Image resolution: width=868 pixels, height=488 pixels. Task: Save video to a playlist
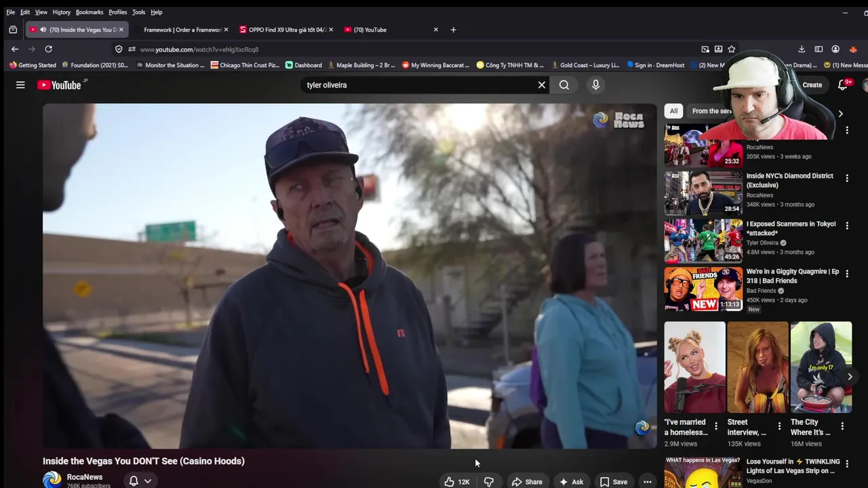pyautogui.click(x=614, y=482)
